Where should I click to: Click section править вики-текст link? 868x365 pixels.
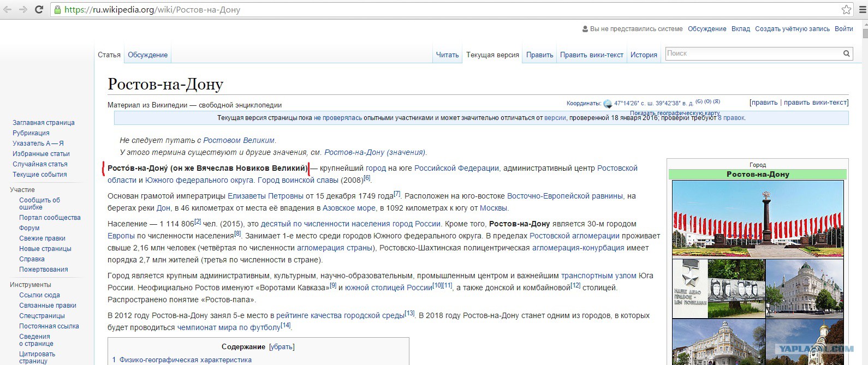[816, 103]
